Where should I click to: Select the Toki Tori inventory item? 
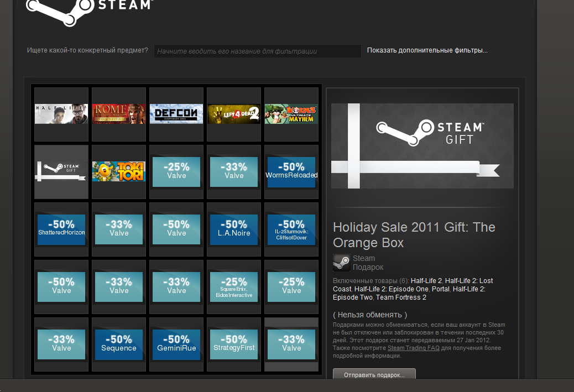(119, 171)
